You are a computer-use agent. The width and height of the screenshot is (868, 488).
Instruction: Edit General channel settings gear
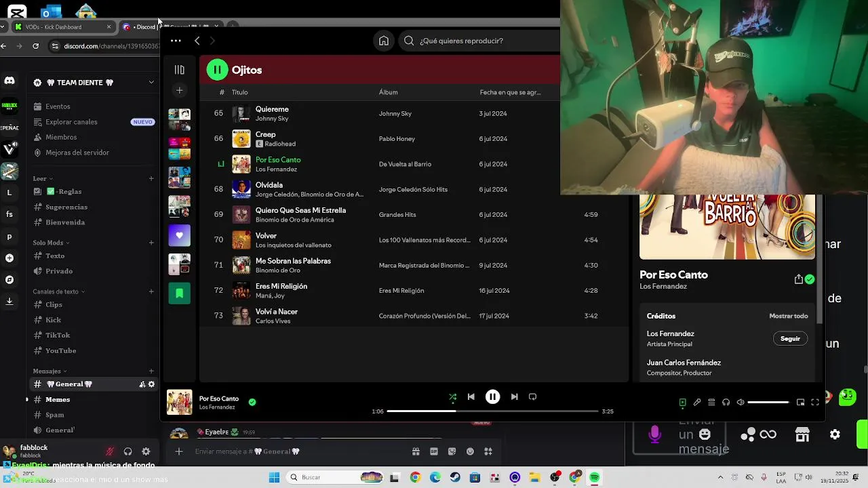151,384
